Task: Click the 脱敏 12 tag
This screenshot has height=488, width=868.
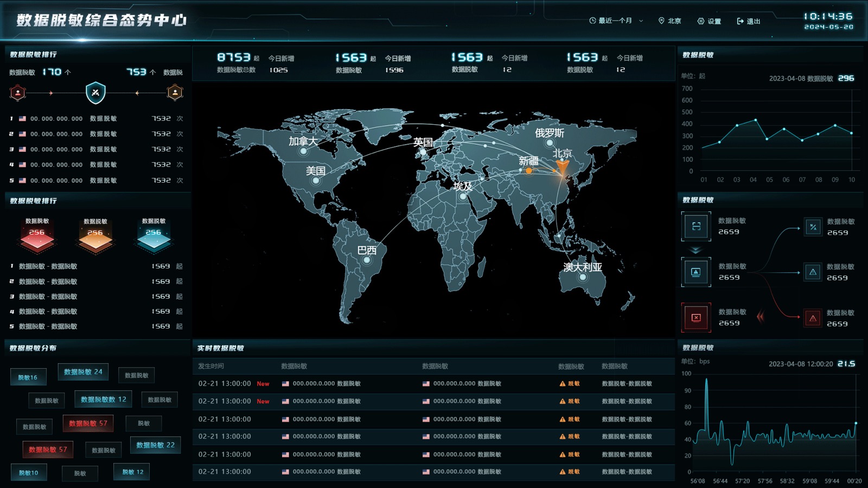Action: [132, 472]
